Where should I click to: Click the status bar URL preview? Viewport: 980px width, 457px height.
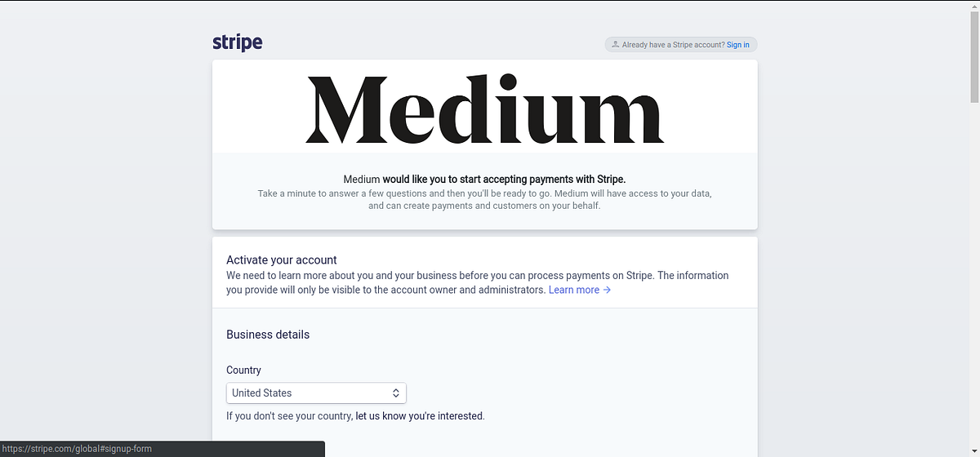pyautogui.click(x=76, y=449)
